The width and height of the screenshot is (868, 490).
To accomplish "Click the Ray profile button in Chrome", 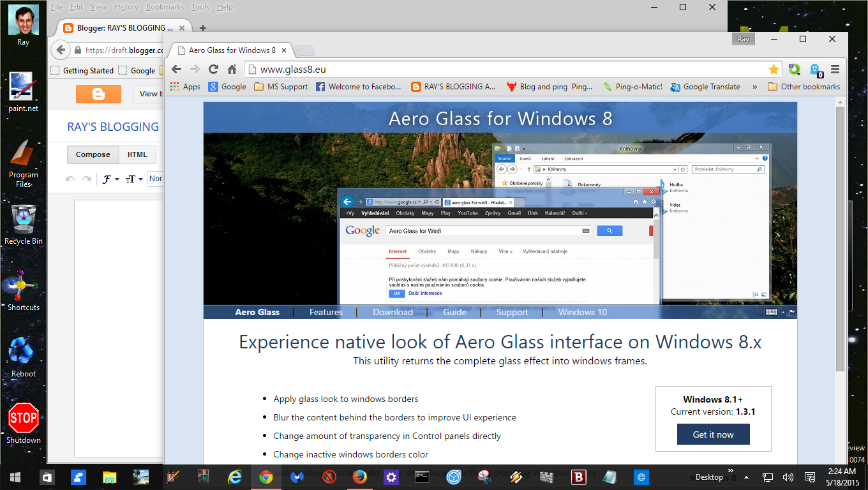I will tap(743, 39).
